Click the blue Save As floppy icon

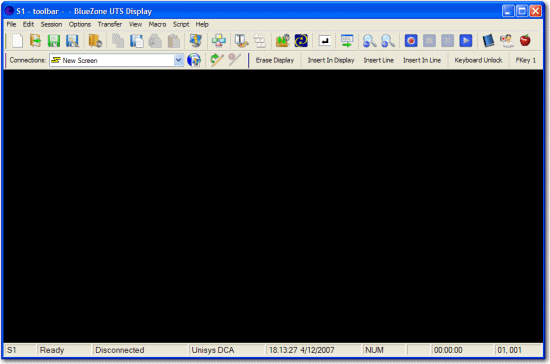click(72, 41)
